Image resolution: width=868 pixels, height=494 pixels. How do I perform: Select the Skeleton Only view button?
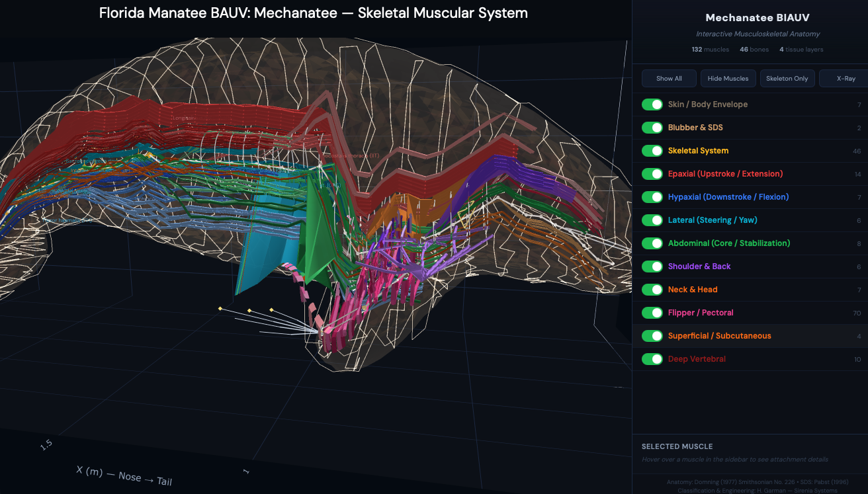[787, 78]
